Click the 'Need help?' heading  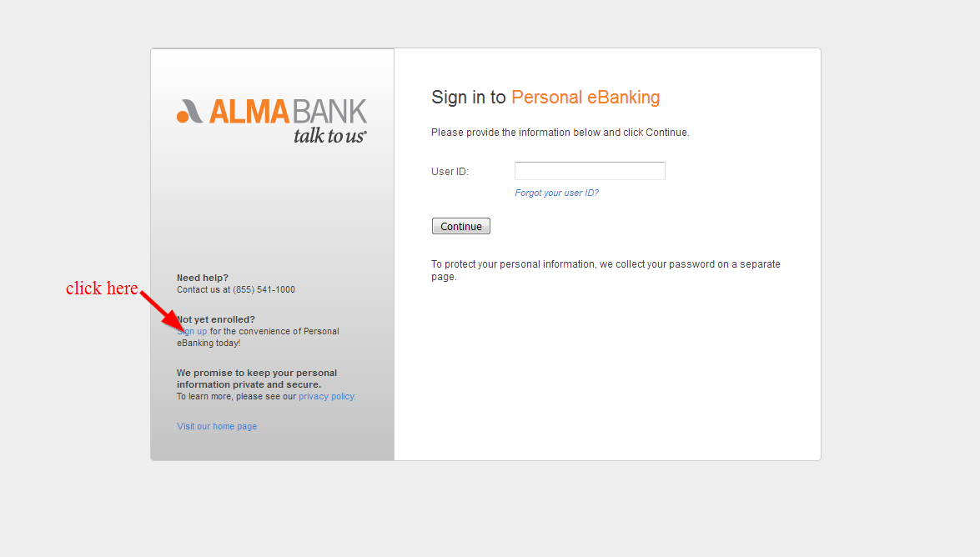coord(203,278)
